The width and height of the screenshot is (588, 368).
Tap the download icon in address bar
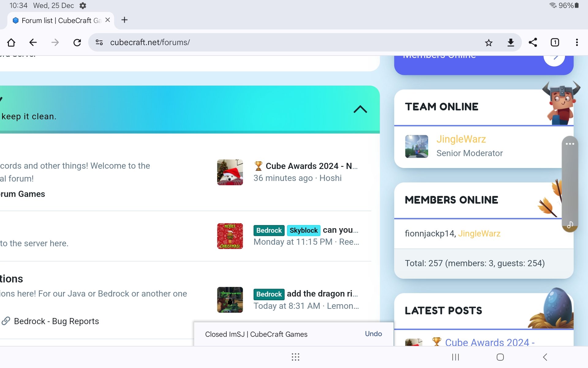(511, 42)
